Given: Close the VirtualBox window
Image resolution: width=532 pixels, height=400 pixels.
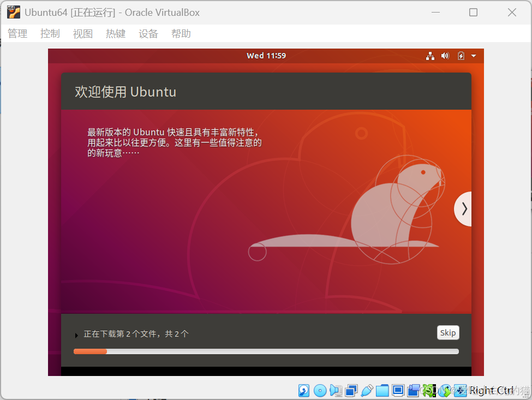Looking at the screenshot, I should [x=512, y=12].
